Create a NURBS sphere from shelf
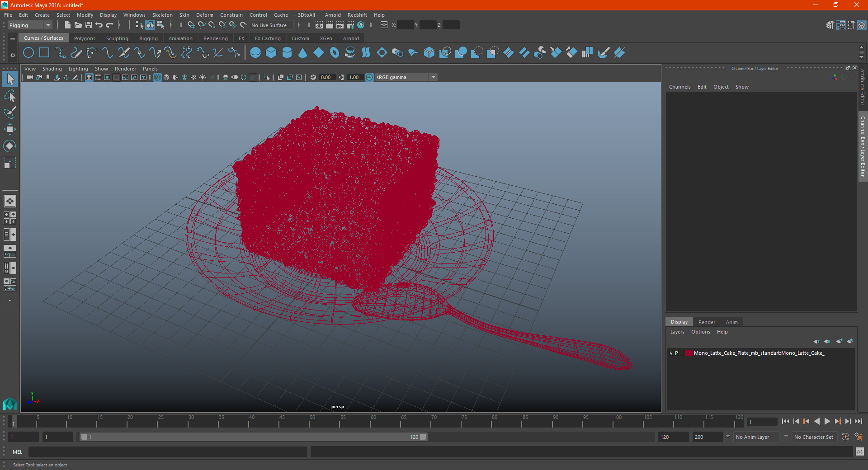868x470 pixels. pyautogui.click(x=255, y=53)
